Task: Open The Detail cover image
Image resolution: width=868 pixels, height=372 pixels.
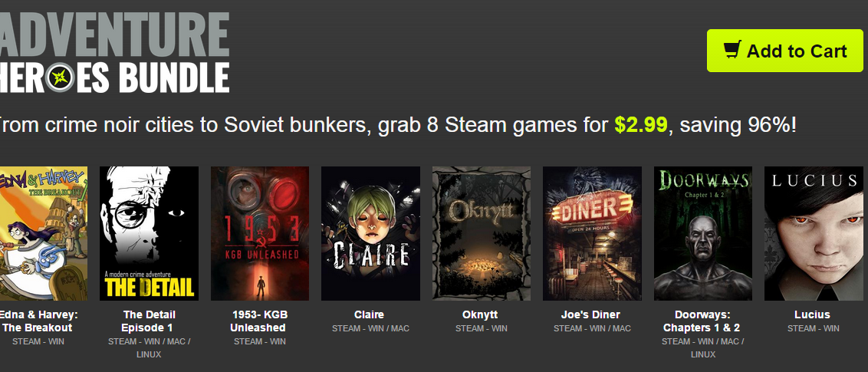Action: [x=149, y=234]
